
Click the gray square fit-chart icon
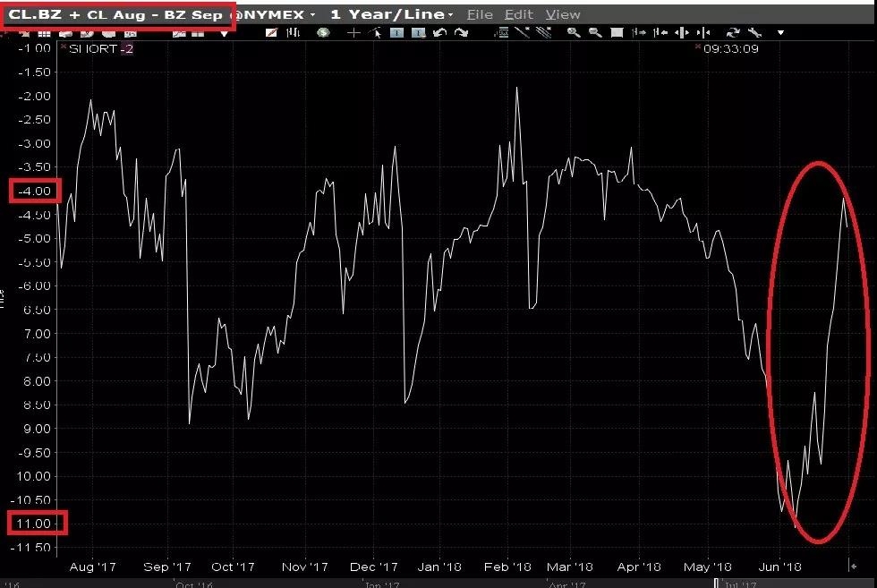coord(617,32)
